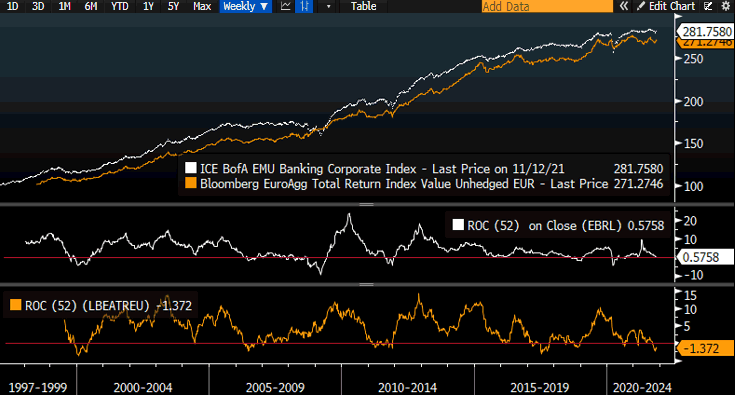The height and width of the screenshot is (395, 735).
Task: Open chart settings gear icon
Action: (x=725, y=6)
